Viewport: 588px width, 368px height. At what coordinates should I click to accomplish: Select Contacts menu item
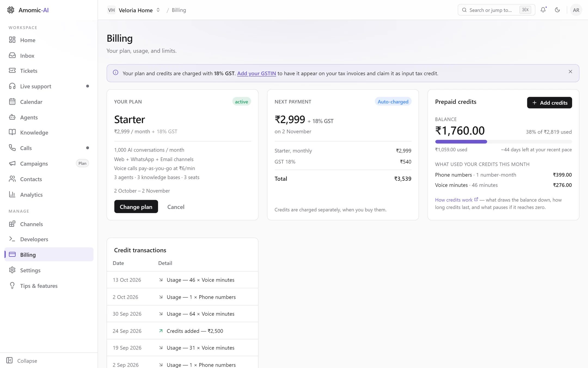coord(49,179)
